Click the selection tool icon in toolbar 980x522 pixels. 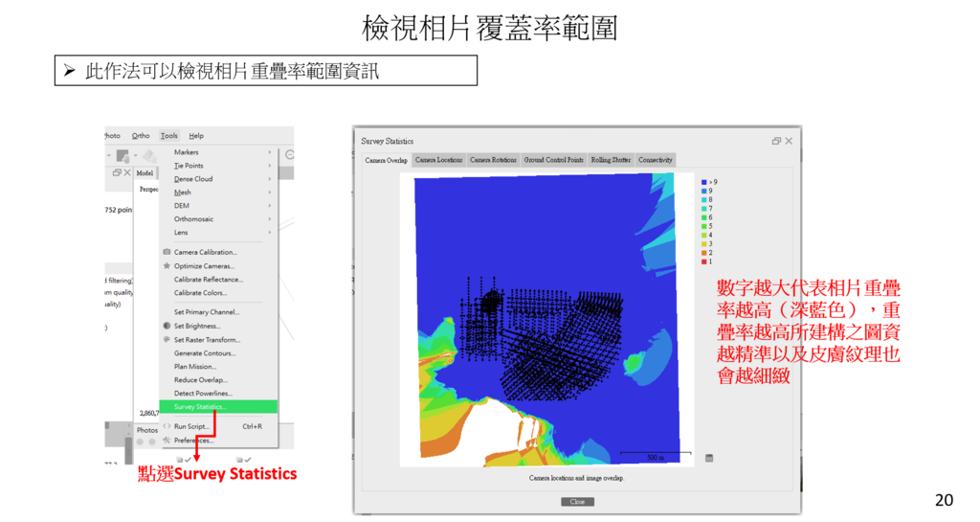click(x=122, y=155)
